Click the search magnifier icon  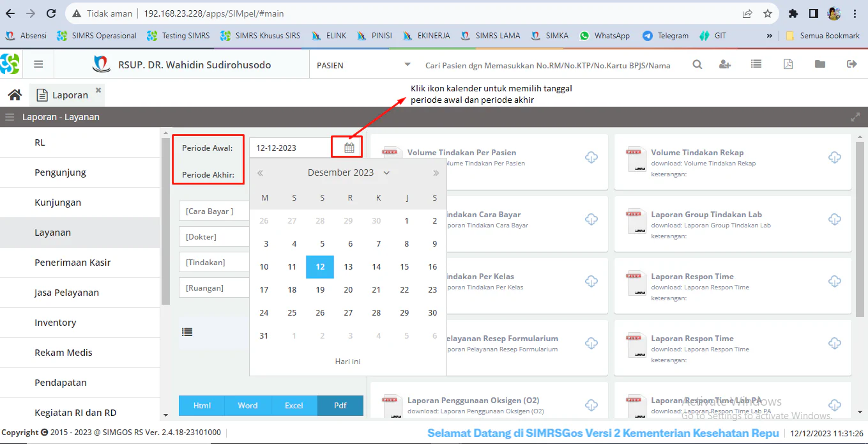coord(697,65)
